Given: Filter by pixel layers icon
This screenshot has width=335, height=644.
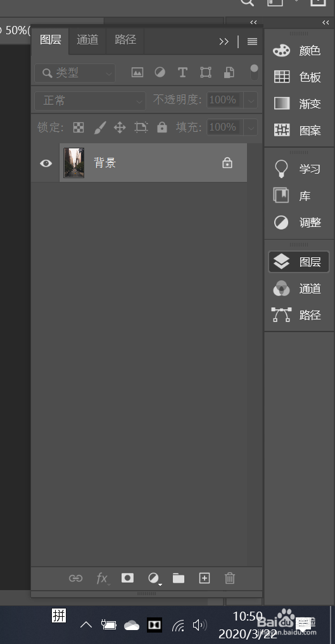Looking at the screenshot, I should click(137, 73).
